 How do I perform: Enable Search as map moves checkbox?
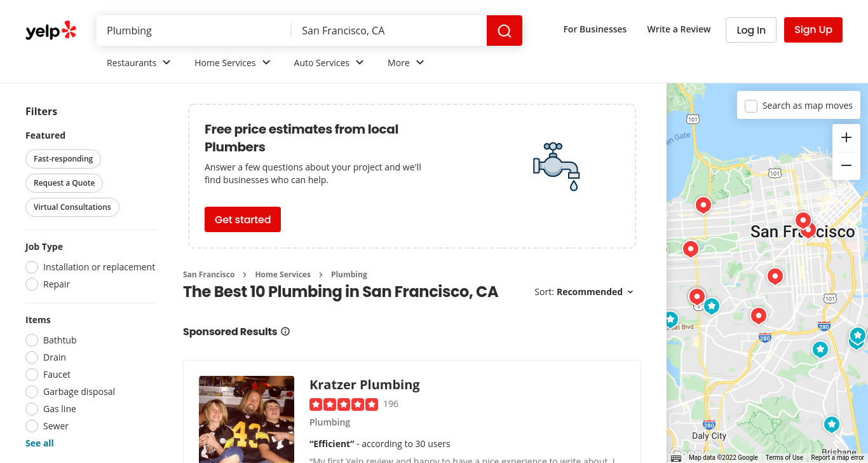(751, 106)
